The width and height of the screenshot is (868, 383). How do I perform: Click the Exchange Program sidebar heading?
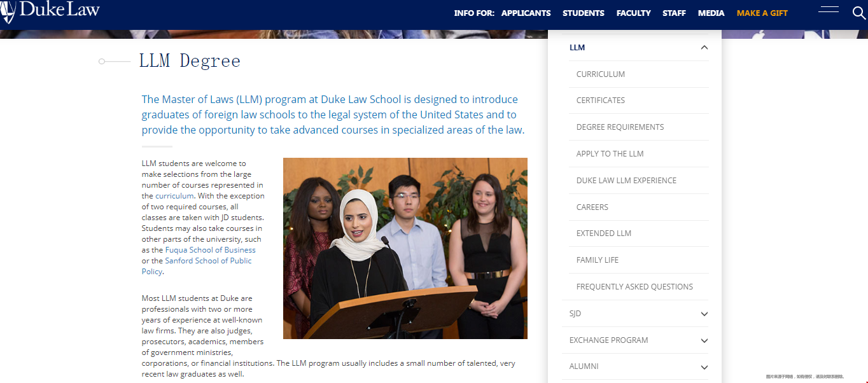coord(609,340)
